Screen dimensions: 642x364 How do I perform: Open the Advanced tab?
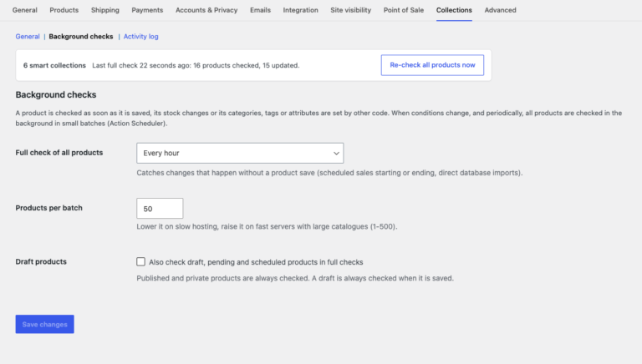[x=501, y=10]
